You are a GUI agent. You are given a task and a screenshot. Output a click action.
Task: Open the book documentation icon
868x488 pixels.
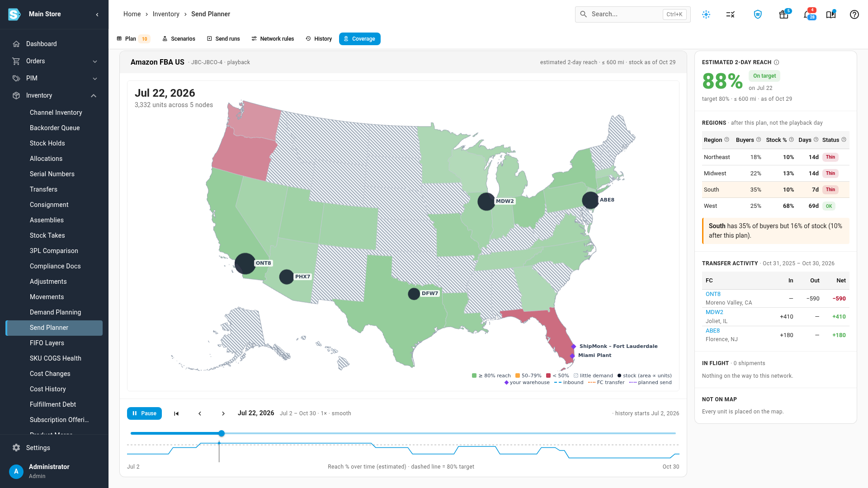pyautogui.click(x=831, y=14)
